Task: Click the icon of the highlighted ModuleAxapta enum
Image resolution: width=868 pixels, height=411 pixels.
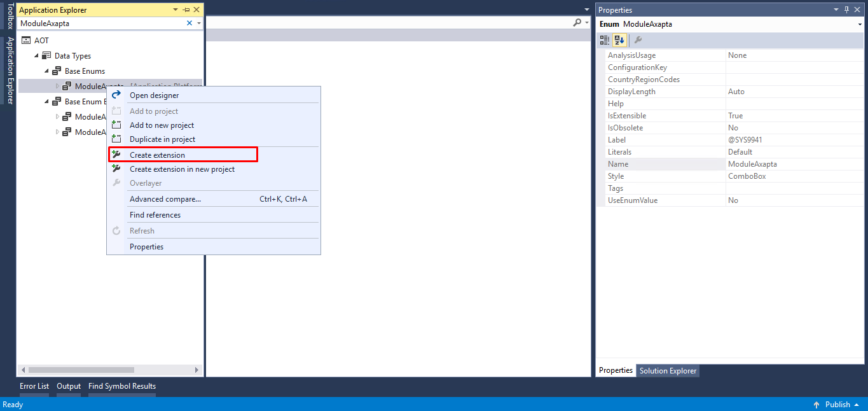Action: (x=67, y=87)
